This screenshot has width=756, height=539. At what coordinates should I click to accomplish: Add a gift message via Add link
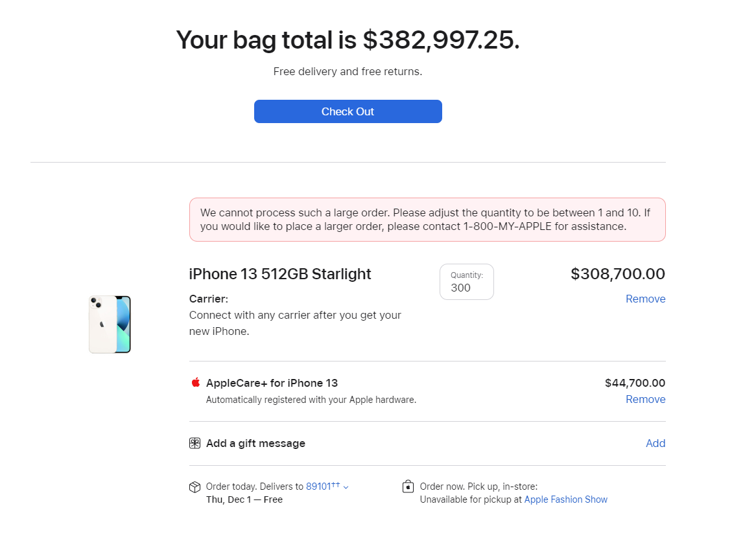point(656,443)
